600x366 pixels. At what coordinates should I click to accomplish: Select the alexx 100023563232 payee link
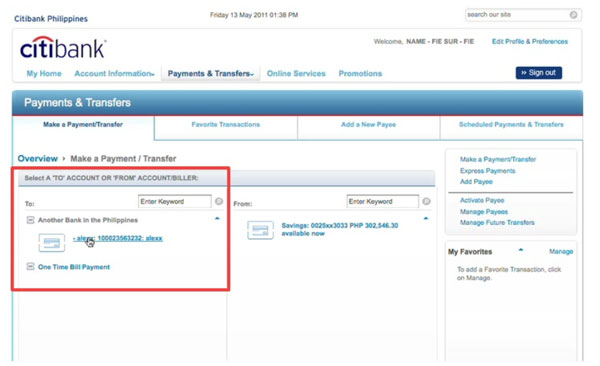(x=118, y=238)
